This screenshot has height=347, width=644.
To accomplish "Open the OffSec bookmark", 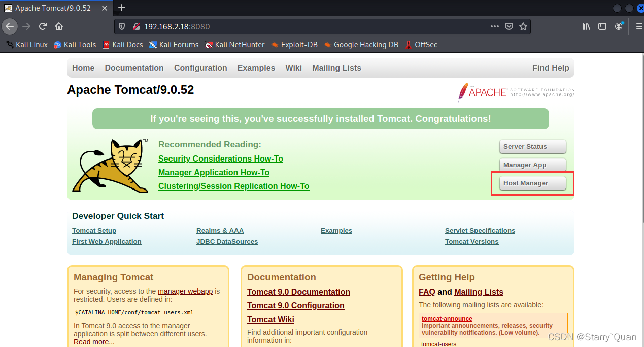I will (x=421, y=45).
